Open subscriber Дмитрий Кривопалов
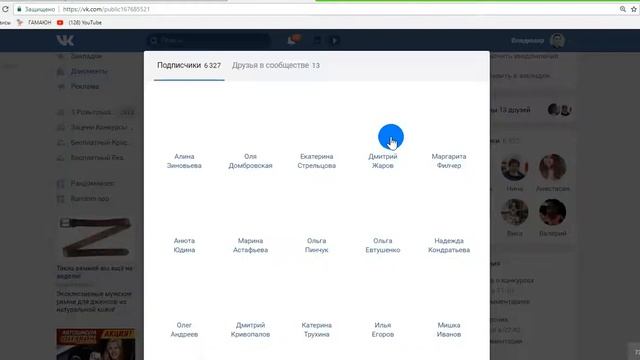Screen dimensions: 640x360 250,329
